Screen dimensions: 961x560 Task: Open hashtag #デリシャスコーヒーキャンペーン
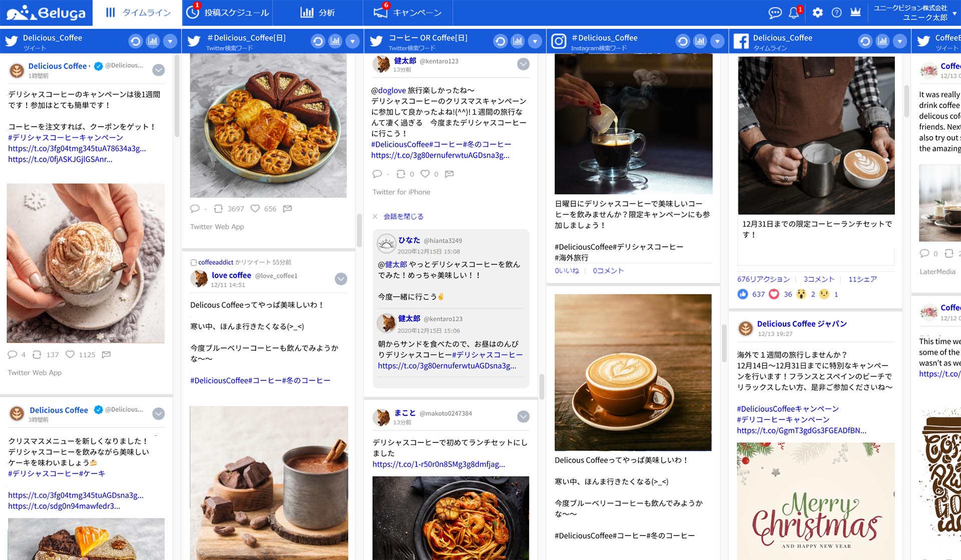point(66,138)
